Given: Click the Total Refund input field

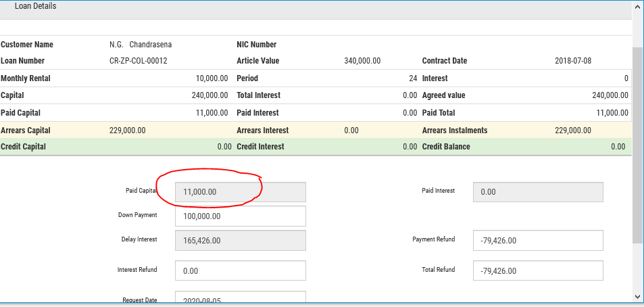Looking at the screenshot, I should coord(537,270).
